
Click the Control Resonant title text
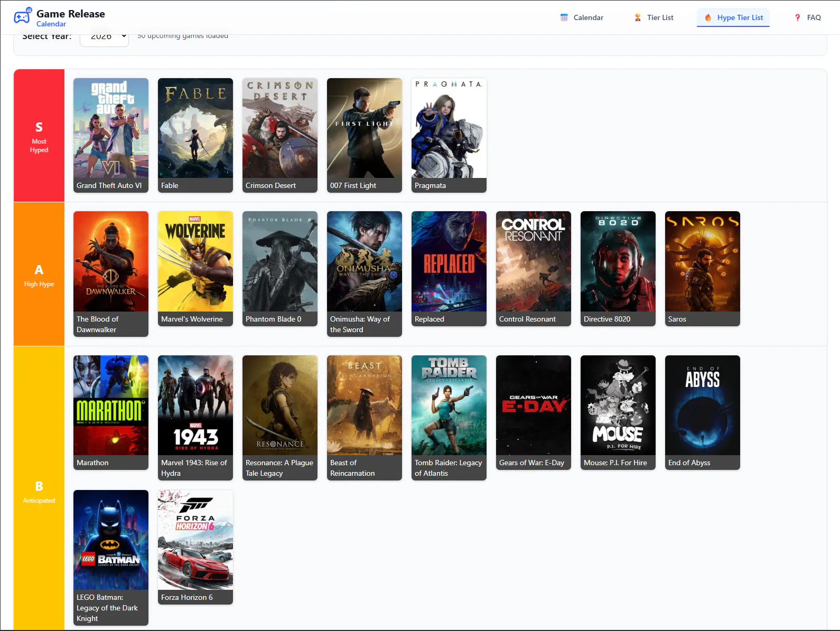pos(527,319)
